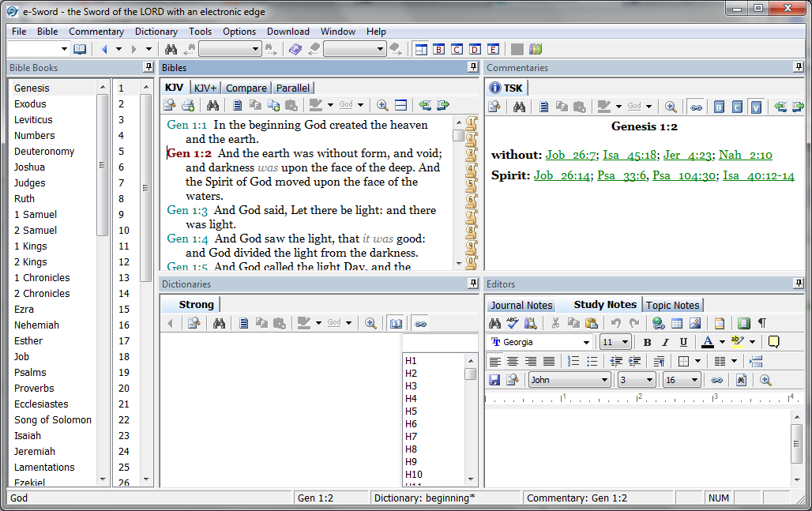
Task: Click the yellow highlight color swatch
Action: coord(738,342)
